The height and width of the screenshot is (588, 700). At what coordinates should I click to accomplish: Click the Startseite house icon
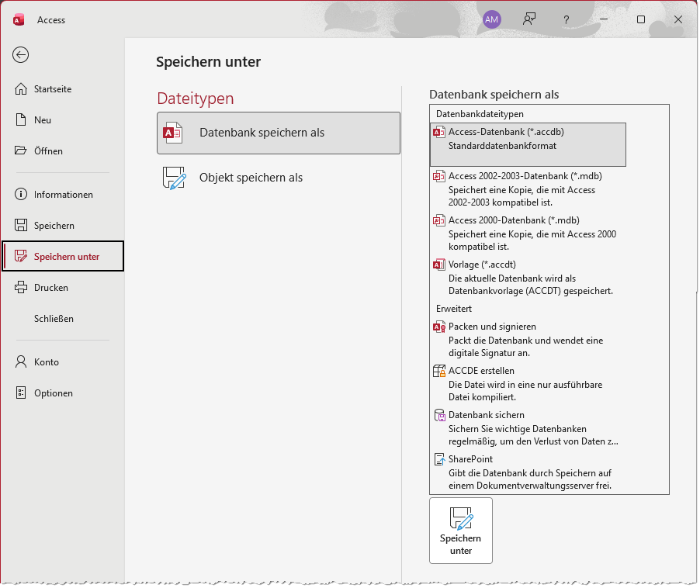pyautogui.click(x=21, y=88)
